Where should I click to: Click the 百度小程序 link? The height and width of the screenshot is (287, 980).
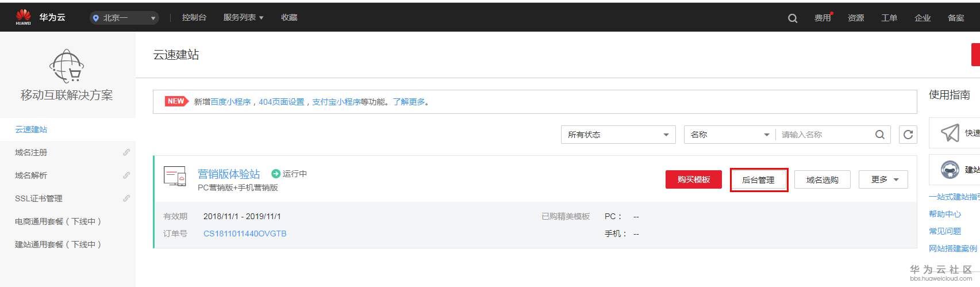(230, 102)
